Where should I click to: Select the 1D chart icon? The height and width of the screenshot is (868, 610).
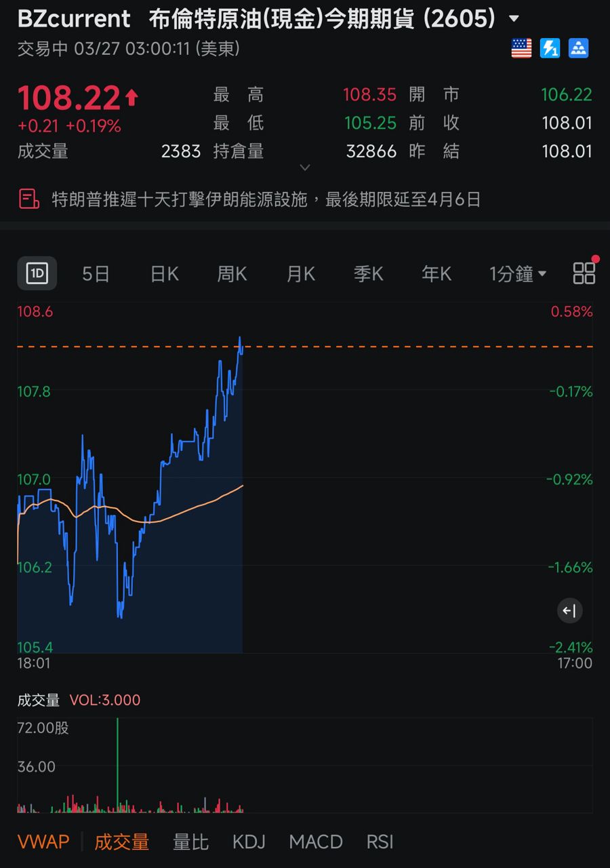[x=37, y=273]
